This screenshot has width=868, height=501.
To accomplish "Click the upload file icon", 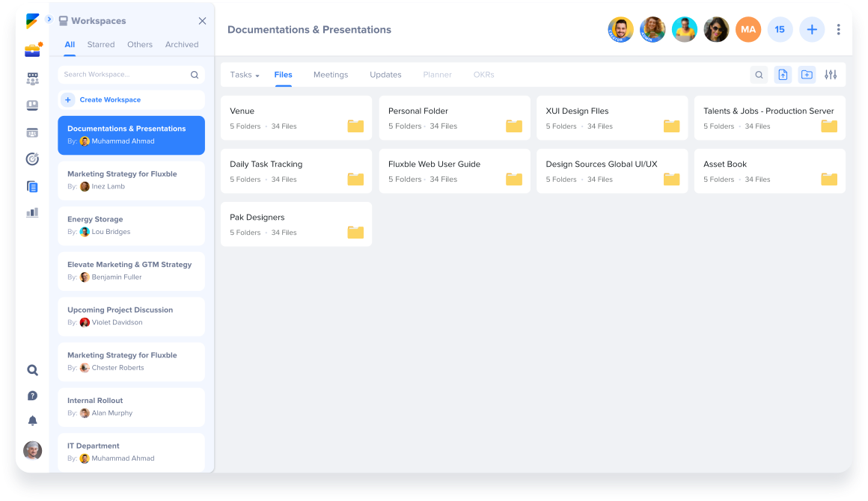I will [x=783, y=75].
